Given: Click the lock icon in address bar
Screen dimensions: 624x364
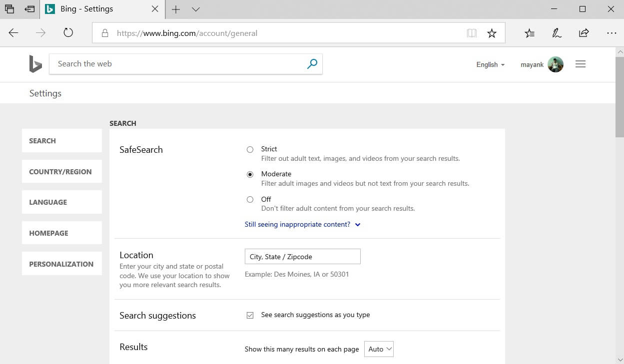Looking at the screenshot, I should 105,33.
